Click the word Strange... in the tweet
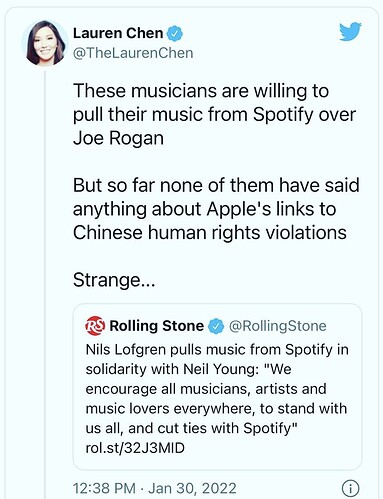This screenshot has width=383, height=499. tap(114, 280)
